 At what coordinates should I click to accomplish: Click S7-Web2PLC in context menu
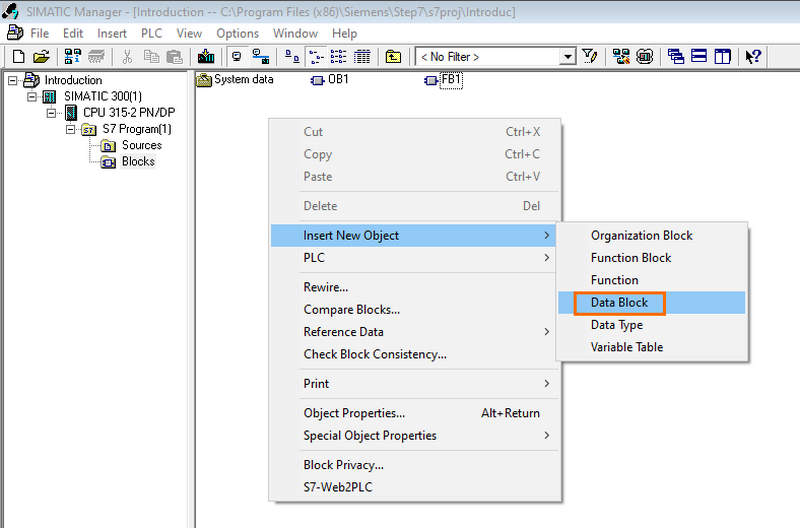click(413, 487)
